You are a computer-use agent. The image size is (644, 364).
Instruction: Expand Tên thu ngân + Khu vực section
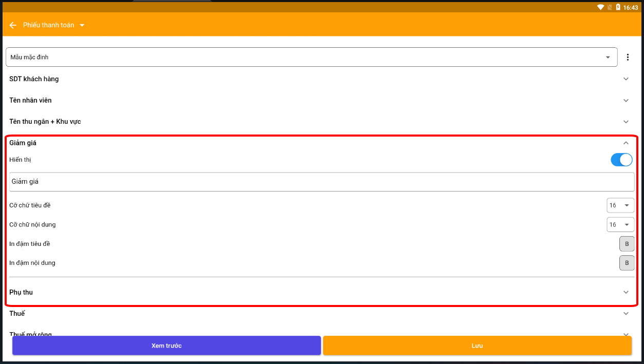(626, 122)
